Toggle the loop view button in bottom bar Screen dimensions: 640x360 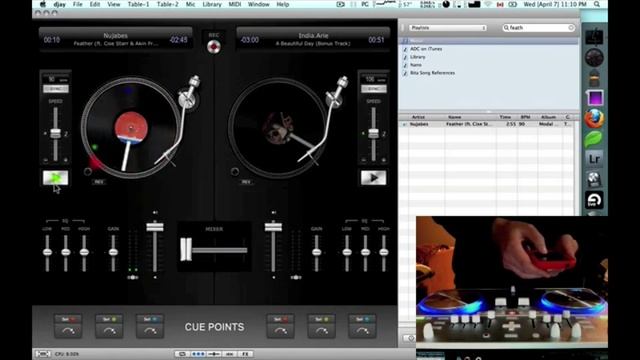tap(183, 354)
